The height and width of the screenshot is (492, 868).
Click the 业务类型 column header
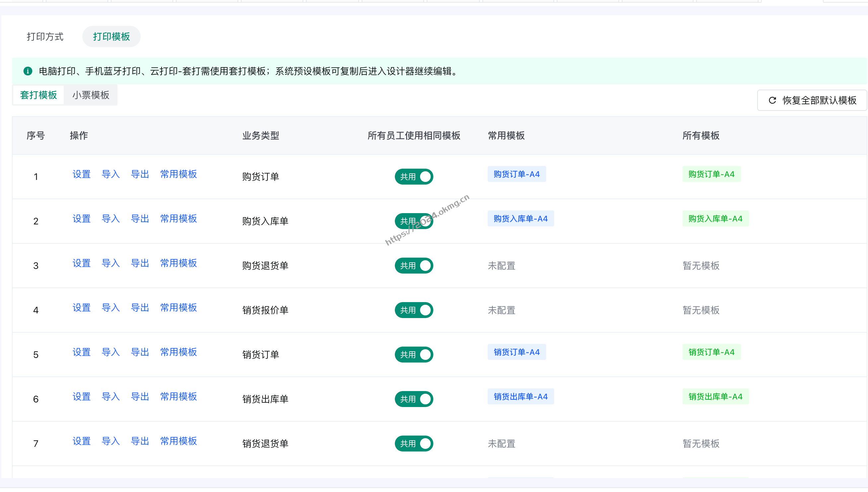tap(260, 136)
